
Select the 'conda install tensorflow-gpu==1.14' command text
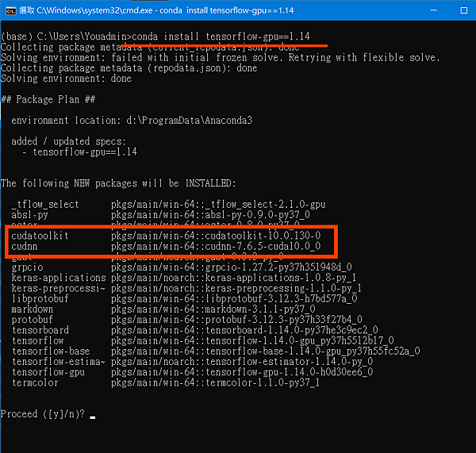coord(221,36)
